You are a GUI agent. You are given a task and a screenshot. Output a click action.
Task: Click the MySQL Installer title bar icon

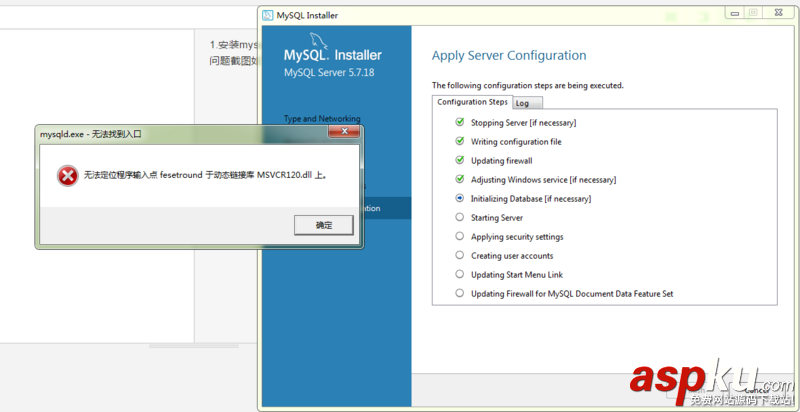point(267,15)
